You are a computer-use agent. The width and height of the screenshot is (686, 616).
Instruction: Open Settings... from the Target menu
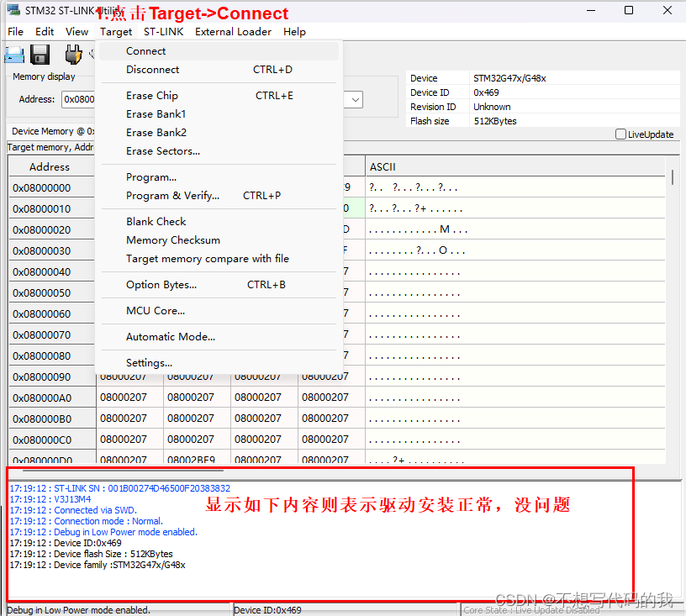[x=219, y=363]
